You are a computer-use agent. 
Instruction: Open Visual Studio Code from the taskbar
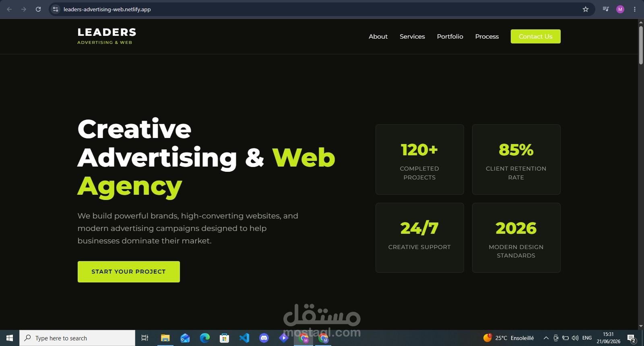(244, 338)
